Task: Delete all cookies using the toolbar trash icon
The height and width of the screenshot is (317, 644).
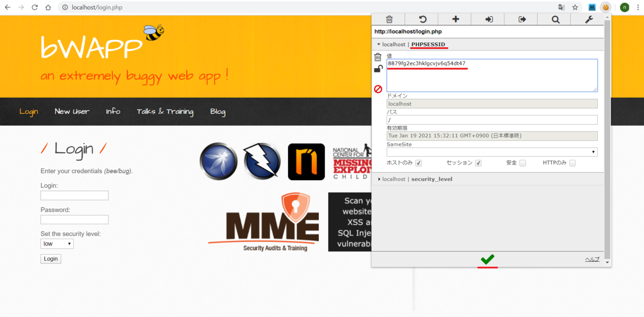Action: pos(389,19)
